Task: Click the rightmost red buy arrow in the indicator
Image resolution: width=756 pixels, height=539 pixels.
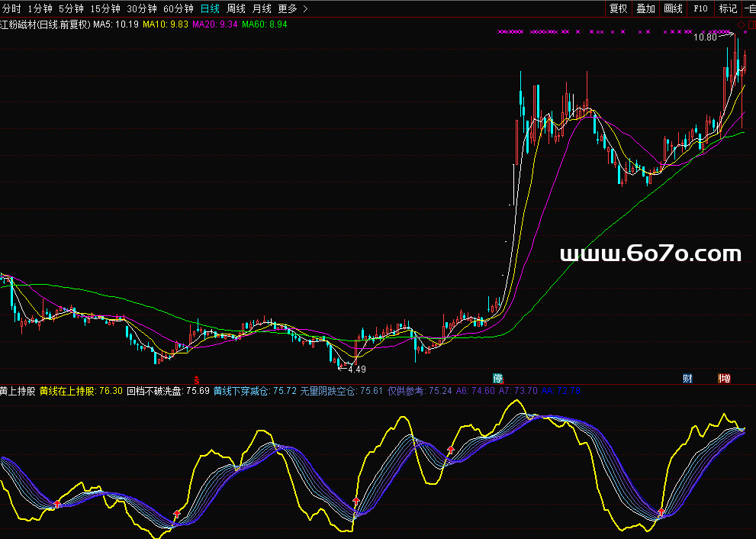Action: [661, 512]
